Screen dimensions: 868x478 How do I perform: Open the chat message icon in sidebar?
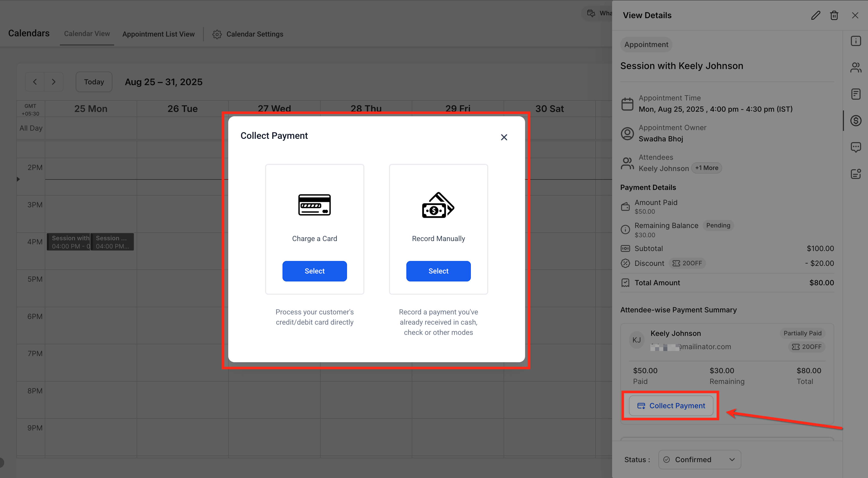[855, 147]
